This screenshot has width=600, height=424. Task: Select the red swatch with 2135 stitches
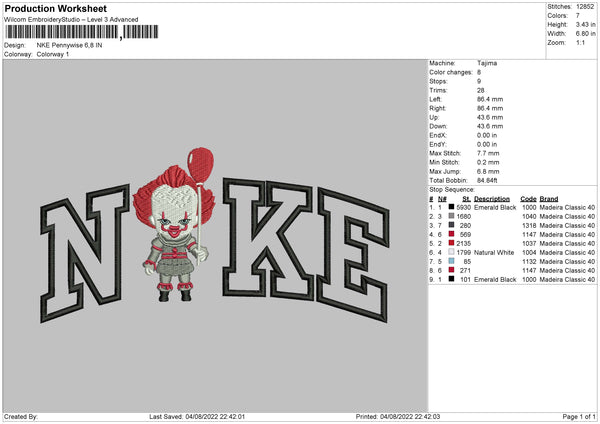pos(450,243)
